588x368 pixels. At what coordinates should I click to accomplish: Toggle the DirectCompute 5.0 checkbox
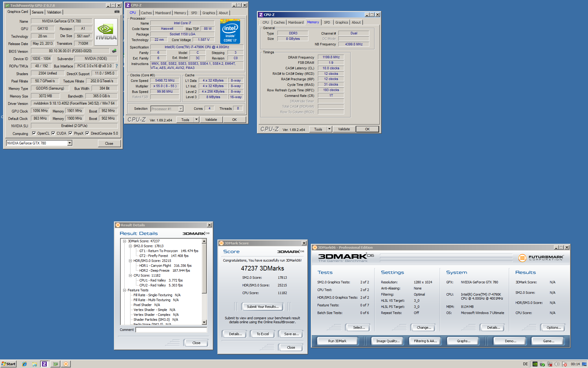point(87,133)
